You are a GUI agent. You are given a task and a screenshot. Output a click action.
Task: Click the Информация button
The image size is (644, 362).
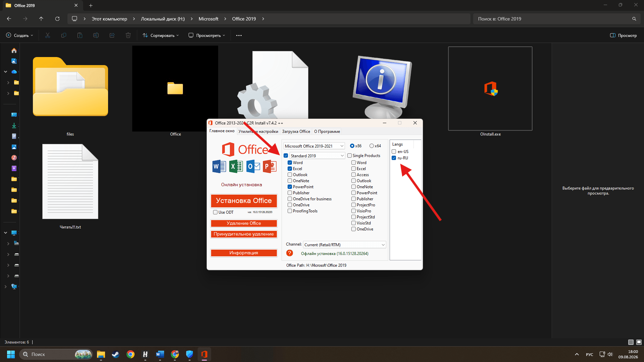(x=244, y=253)
